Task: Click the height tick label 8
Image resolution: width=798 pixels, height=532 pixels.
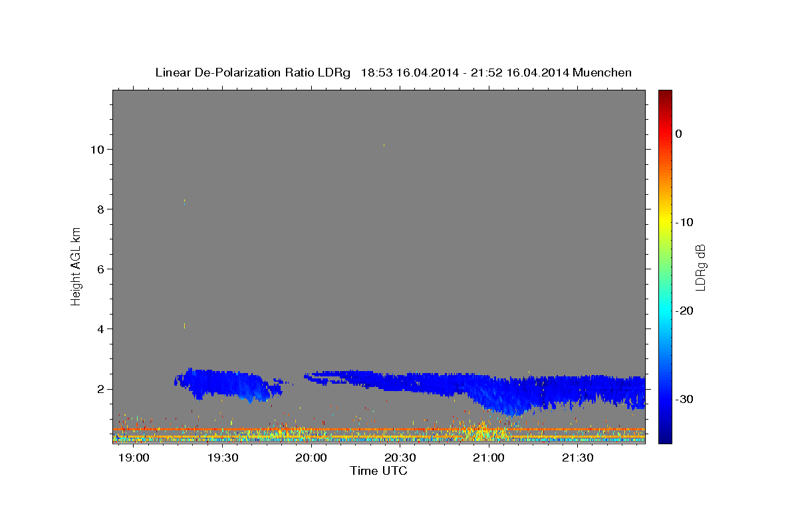Action: (100, 209)
